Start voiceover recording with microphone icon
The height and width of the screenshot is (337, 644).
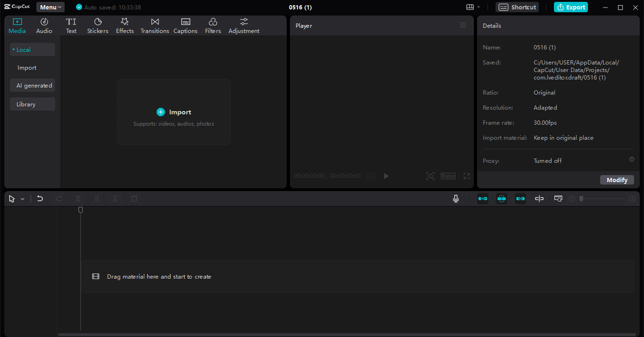click(x=456, y=199)
